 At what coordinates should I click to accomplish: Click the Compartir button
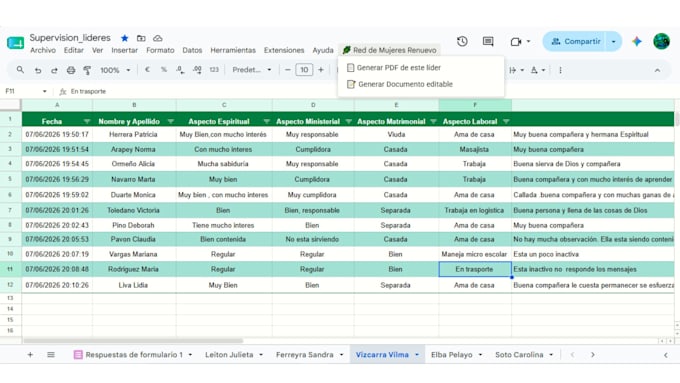coord(575,42)
